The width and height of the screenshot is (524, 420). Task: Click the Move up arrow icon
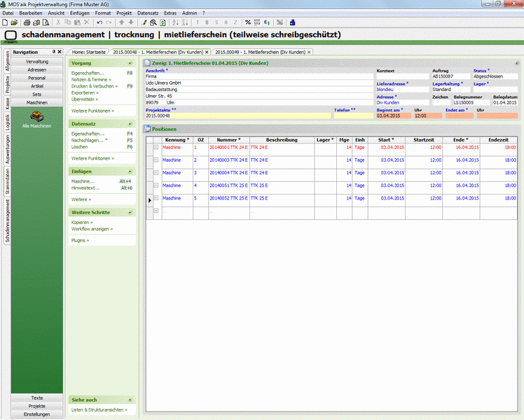122,22
